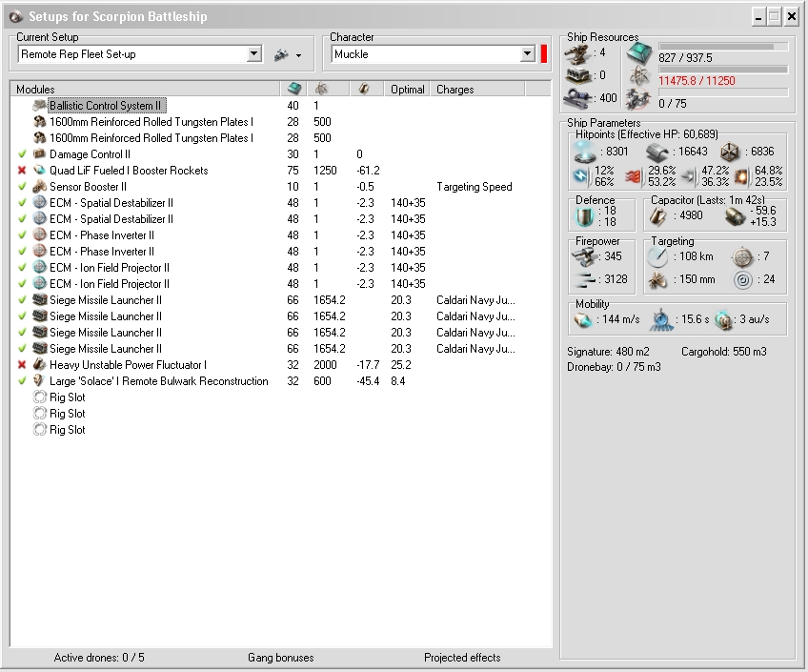The height and width of the screenshot is (672, 808).
Task: Open the setup options arrow next to ship icon
Action: pyautogui.click(x=299, y=55)
